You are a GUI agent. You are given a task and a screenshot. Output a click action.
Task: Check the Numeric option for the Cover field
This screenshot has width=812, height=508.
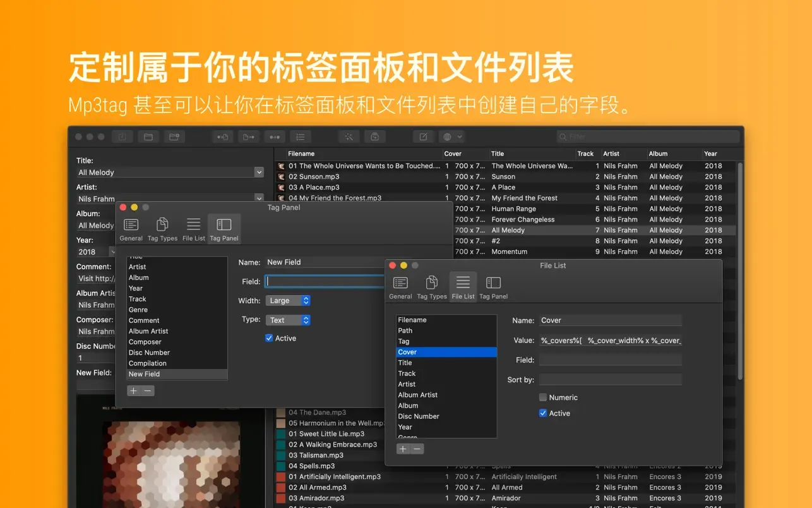point(542,397)
